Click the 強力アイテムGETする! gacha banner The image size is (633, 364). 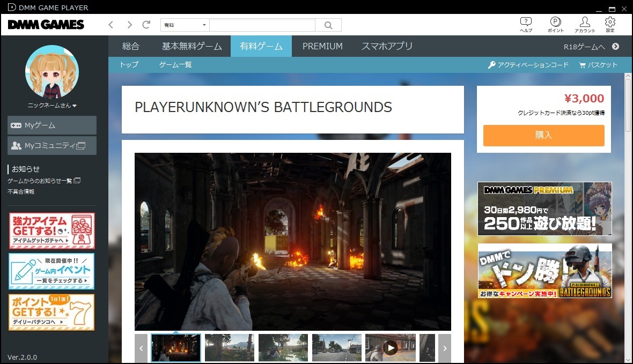(51, 231)
